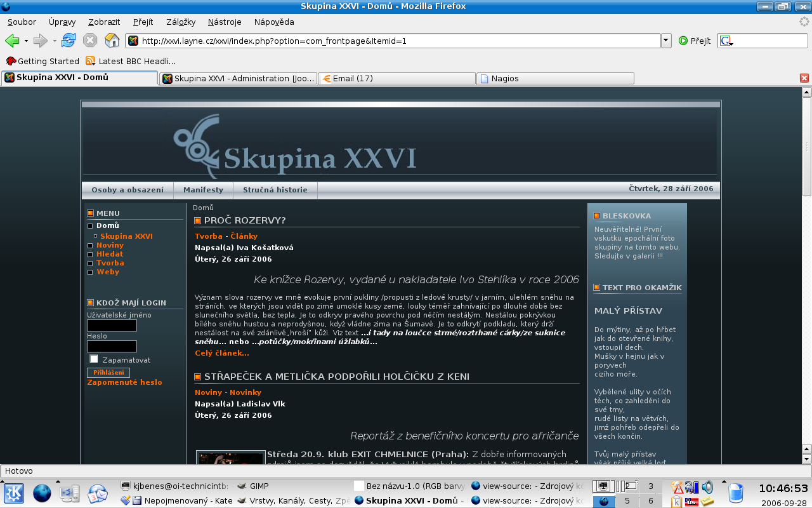Open Hledat in the side menu
Image resolution: width=812 pixels, height=508 pixels.
coord(110,254)
